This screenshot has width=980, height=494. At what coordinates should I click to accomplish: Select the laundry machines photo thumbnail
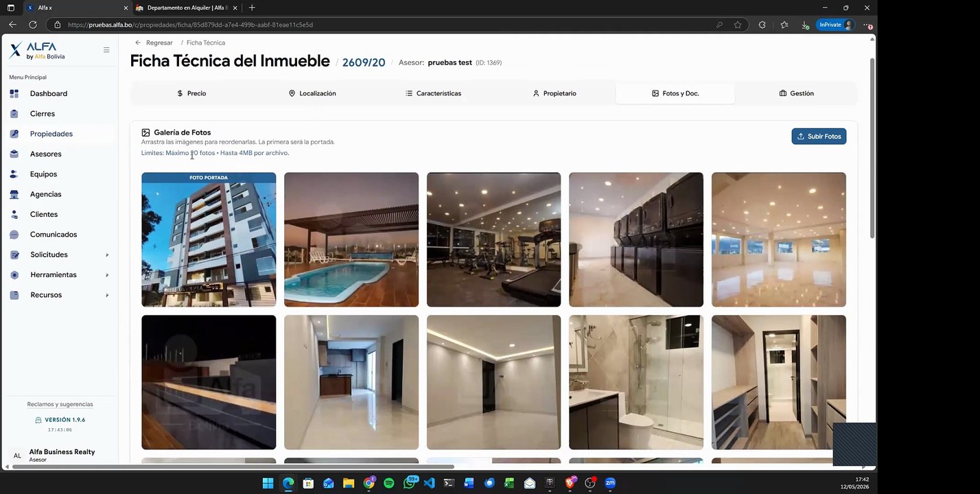coord(636,239)
